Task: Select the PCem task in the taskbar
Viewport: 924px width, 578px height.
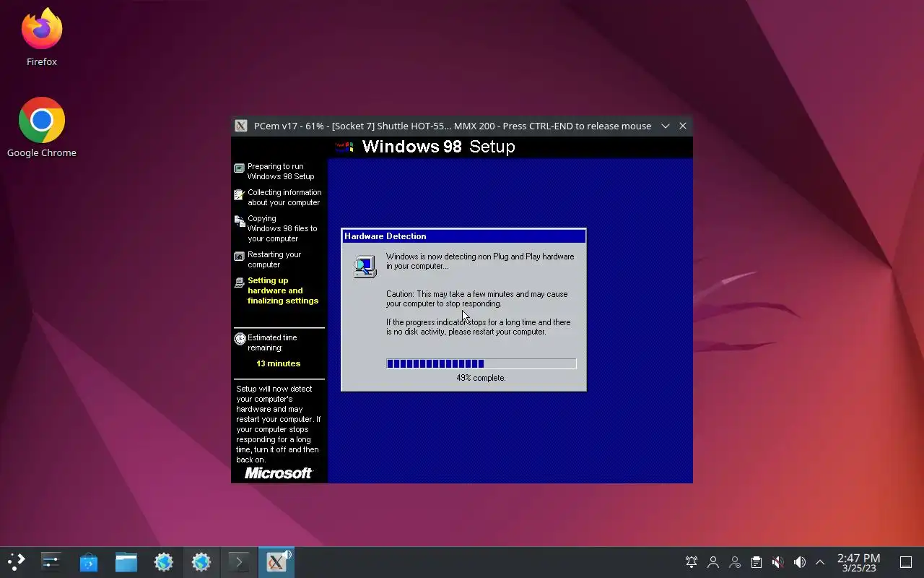Action: point(276,562)
